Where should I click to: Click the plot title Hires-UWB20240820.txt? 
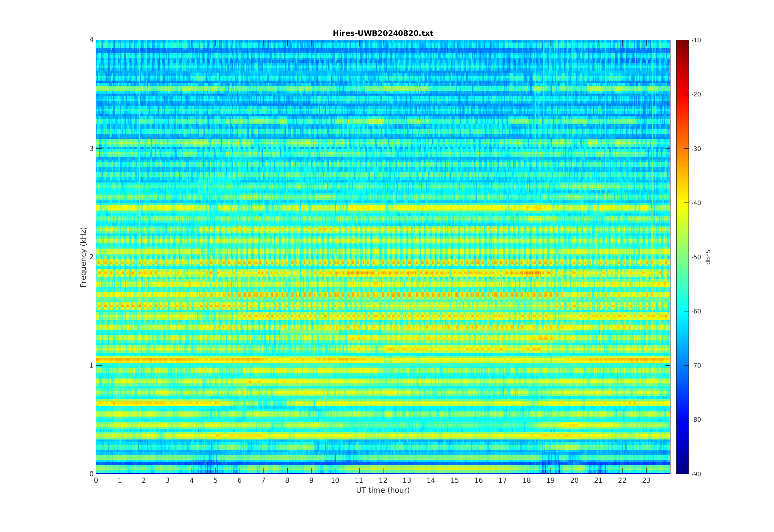click(383, 33)
